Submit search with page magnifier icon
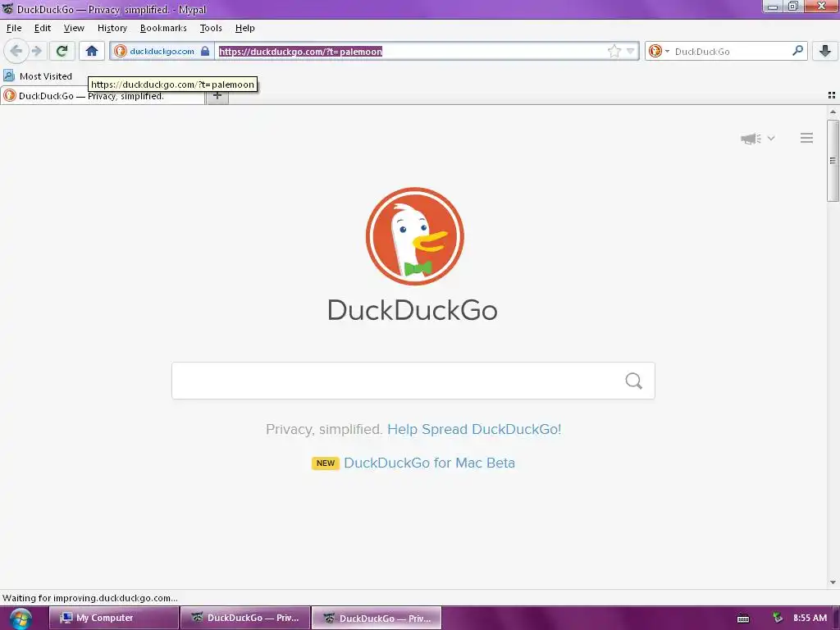 click(x=633, y=381)
